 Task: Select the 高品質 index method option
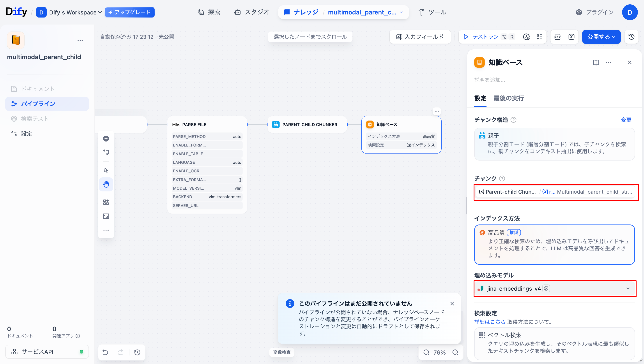[554, 244]
